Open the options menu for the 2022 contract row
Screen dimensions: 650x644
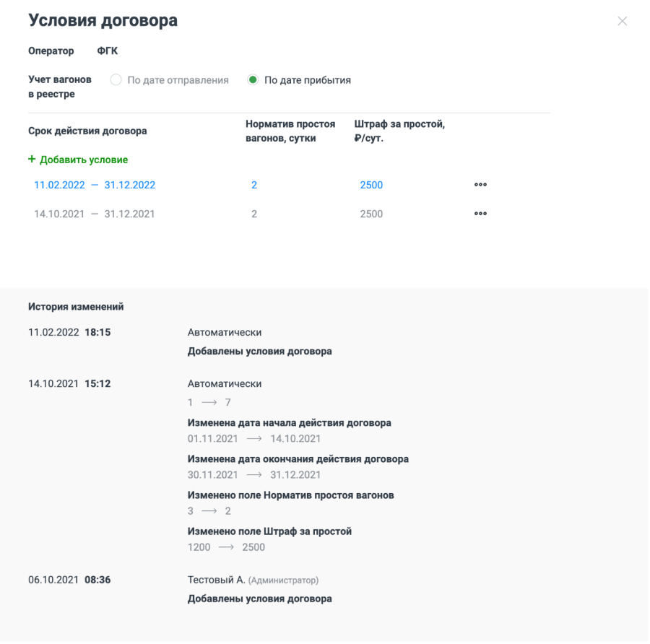480,185
